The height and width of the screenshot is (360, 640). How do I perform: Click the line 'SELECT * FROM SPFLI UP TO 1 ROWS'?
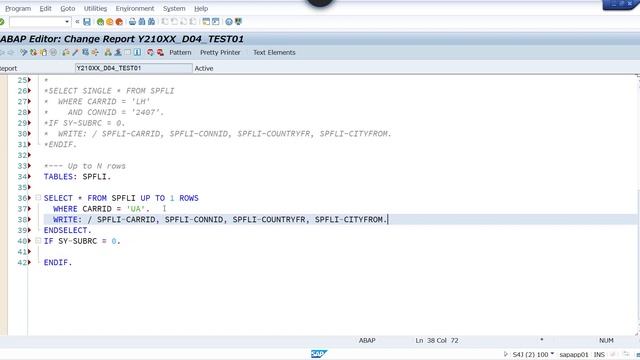click(x=121, y=198)
